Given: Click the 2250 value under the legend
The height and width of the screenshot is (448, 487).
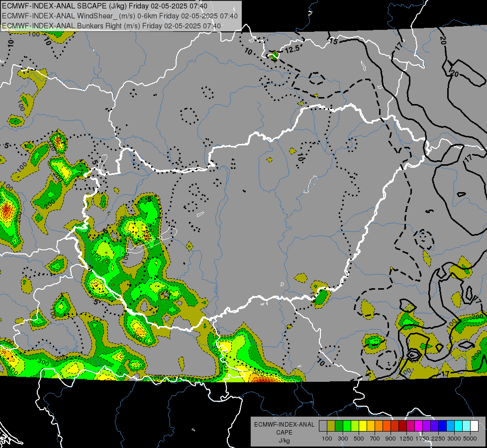Looking at the screenshot, I should coord(438,439).
